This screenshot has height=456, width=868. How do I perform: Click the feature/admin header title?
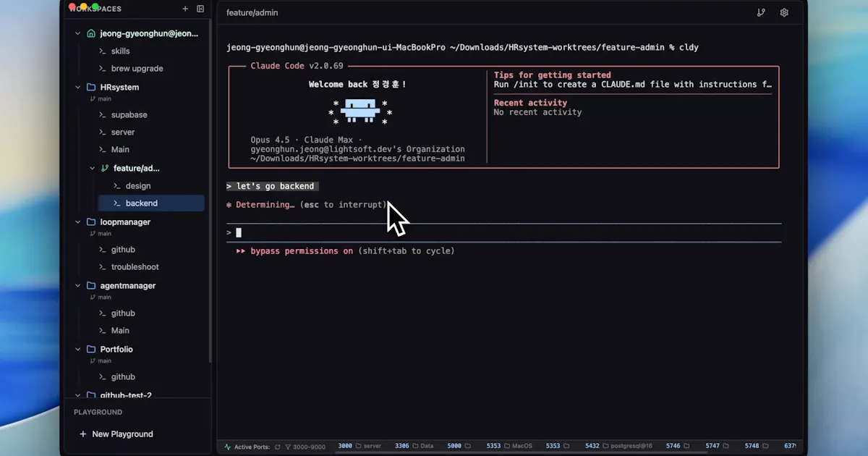pyautogui.click(x=252, y=12)
